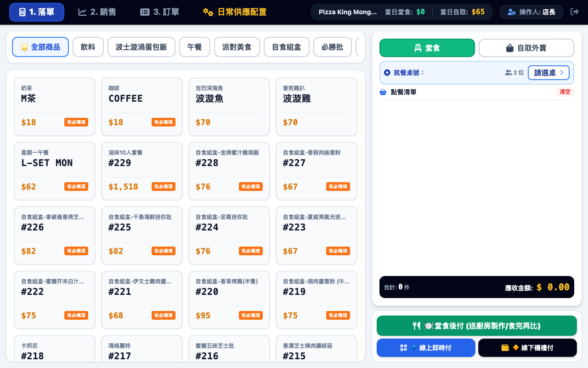Add M茶 milk tea to order
The width and height of the screenshot is (588, 368).
(x=55, y=107)
